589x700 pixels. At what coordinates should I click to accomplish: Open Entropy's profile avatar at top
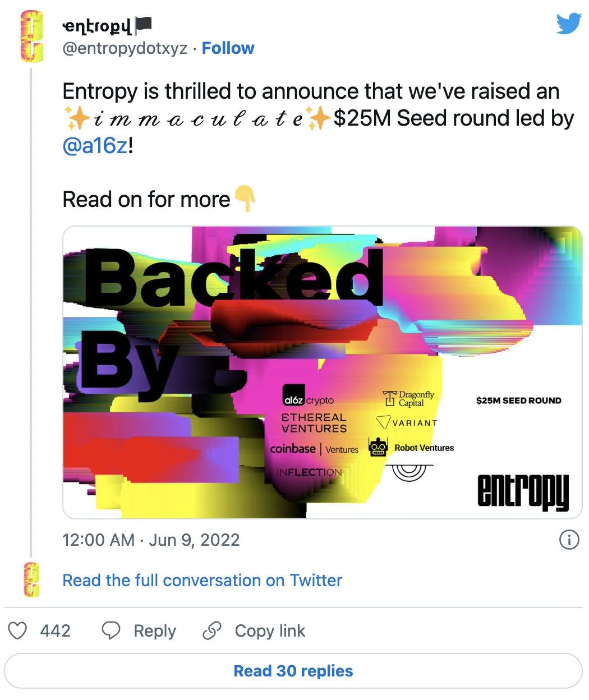pyautogui.click(x=32, y=36)
